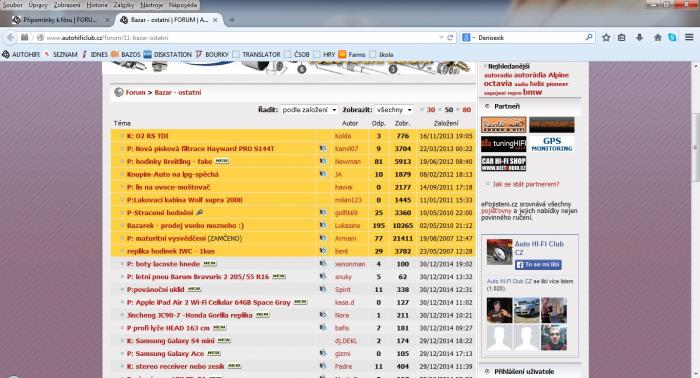Reload the current page
Viewport: 700px width, 378px height.
[450, 38]
